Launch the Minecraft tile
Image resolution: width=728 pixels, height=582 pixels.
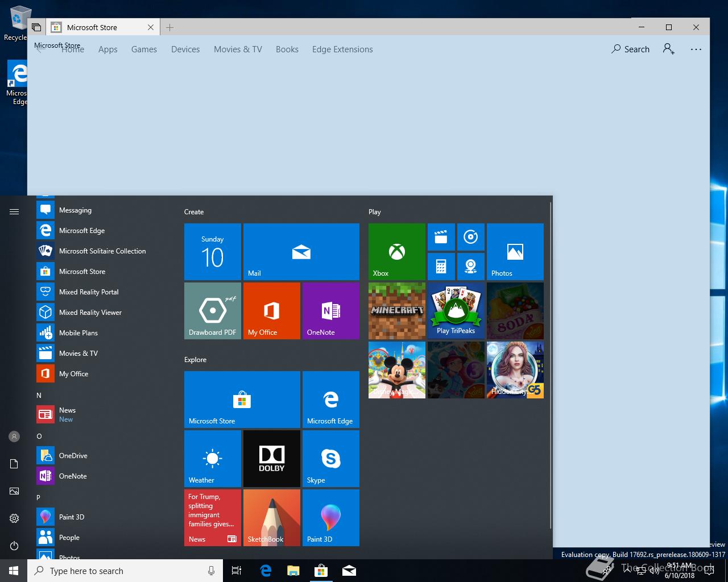(397, 310)
